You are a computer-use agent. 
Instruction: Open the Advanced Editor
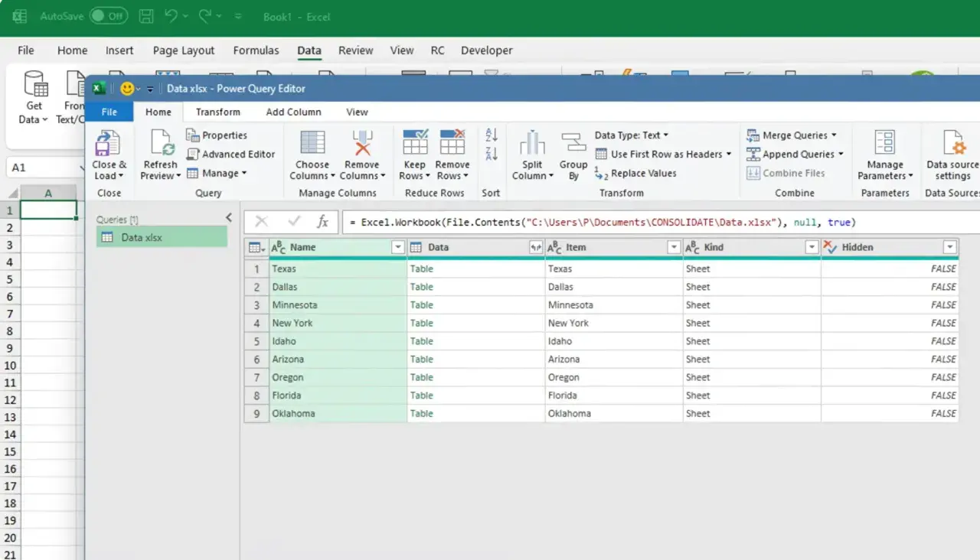(231, 154)
